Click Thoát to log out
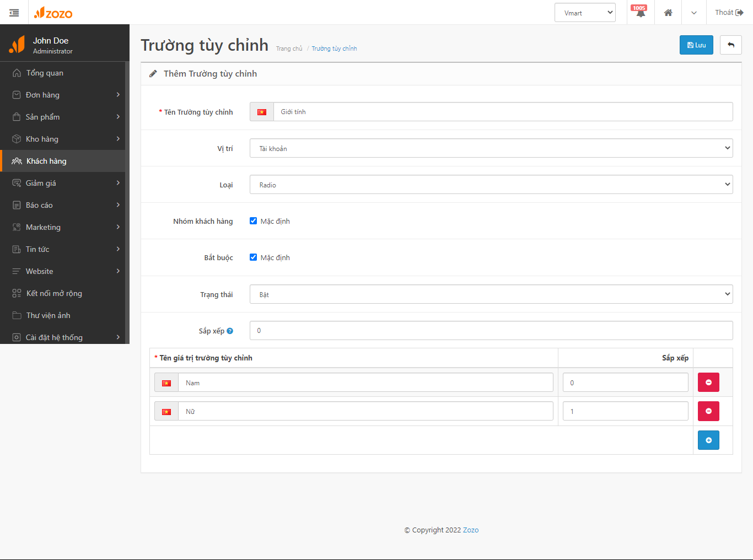This screenshot has height=560, width=753. [x=729, y=13]
